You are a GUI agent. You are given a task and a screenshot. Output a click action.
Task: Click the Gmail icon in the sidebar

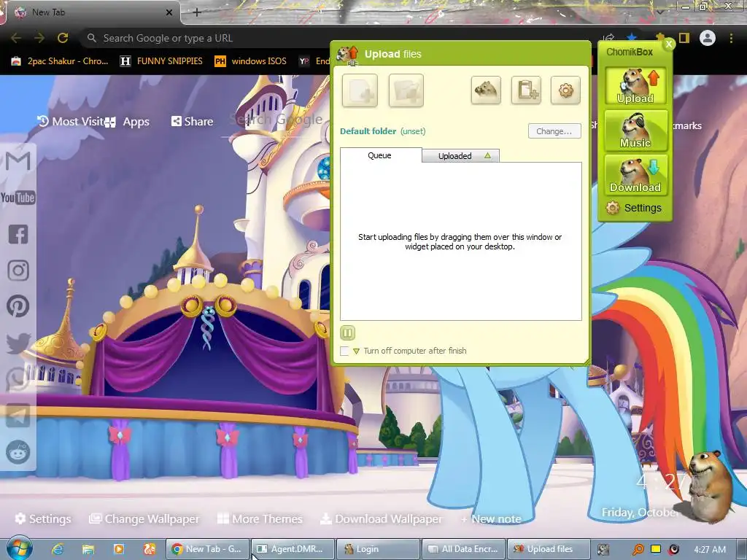click(x=18, y=161)
